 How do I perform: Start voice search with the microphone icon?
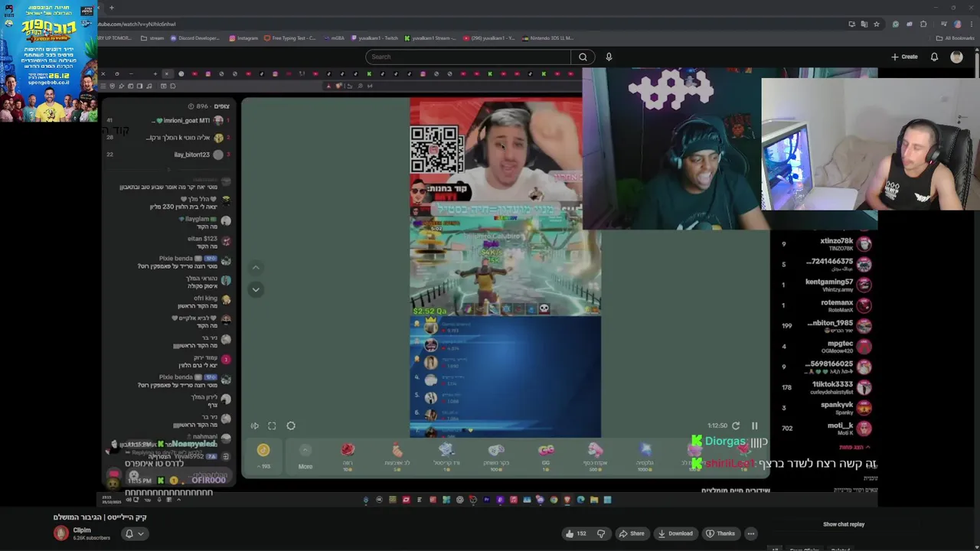[609, 57]
